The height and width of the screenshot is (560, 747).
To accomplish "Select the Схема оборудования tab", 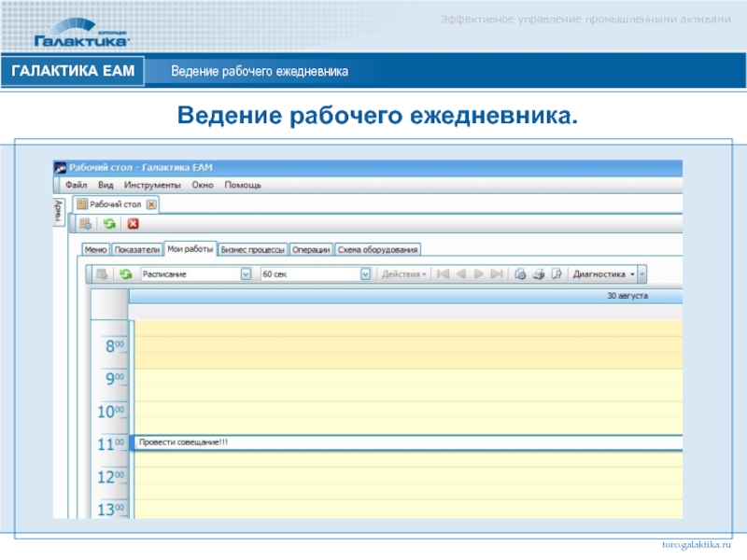I will tap(378, 249).
